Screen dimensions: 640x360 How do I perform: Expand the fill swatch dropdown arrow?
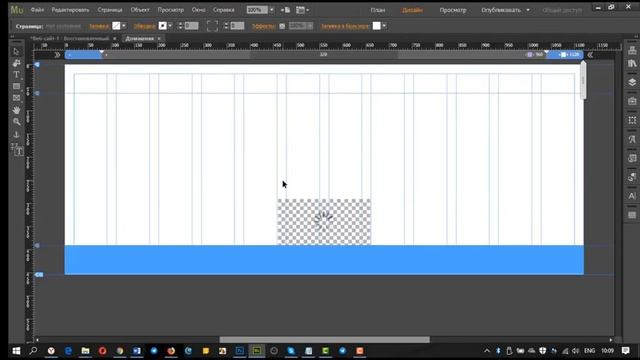124,26
